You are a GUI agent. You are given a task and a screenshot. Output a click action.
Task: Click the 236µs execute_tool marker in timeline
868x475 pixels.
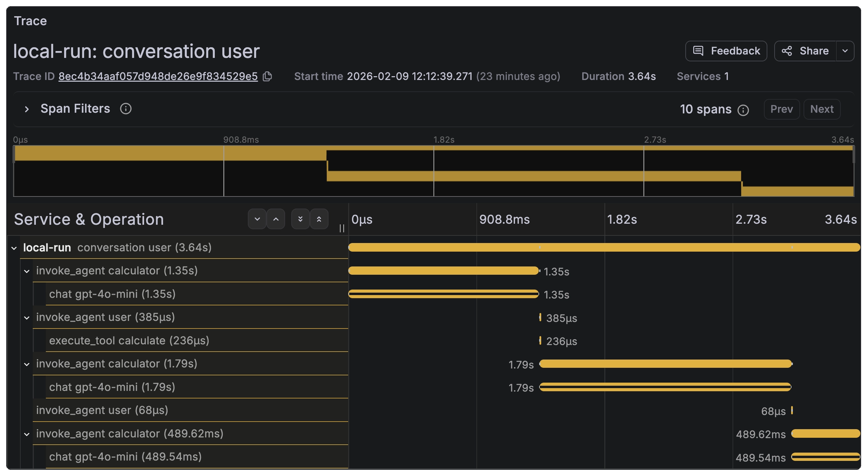pyautogui.click(x=540, y=341)
